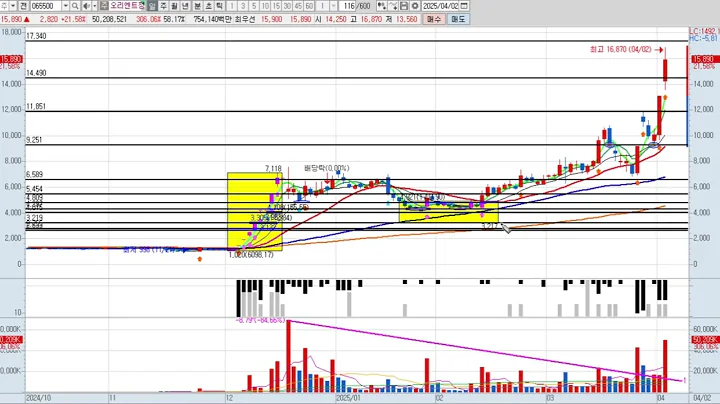Select the 주 (weekly) chart period
This screenshot has width=720, height=404.
tap(163, 6)
